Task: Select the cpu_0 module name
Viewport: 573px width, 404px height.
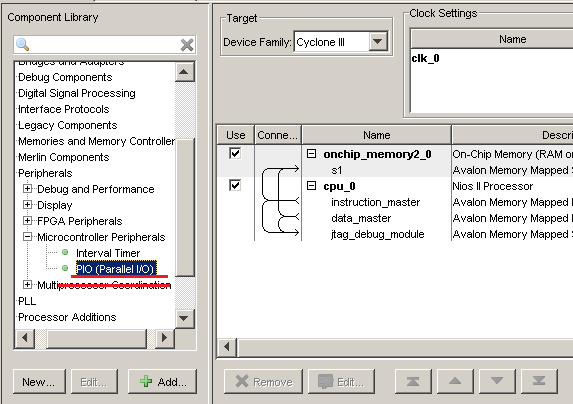Action: [339, 186]
